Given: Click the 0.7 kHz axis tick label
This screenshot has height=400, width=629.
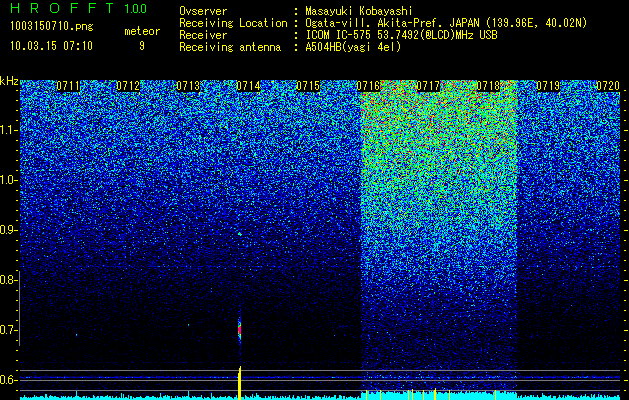Looking at the screenshot, I should point(7,330).
